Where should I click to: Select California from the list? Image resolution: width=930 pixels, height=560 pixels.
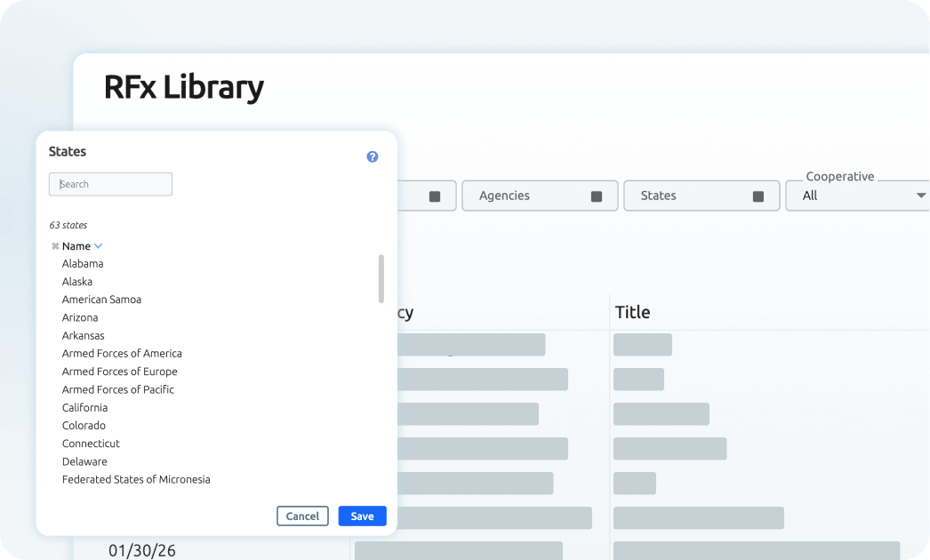coord(84,407)
